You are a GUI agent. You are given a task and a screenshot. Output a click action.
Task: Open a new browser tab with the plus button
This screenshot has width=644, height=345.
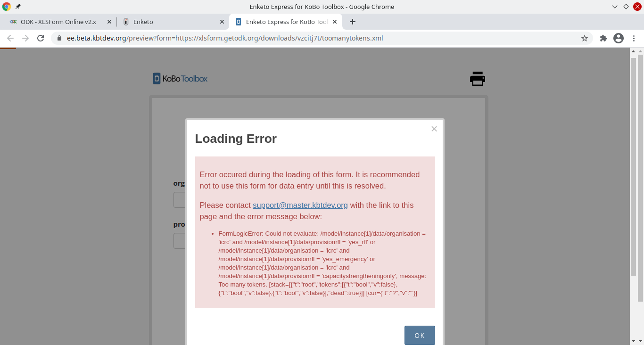tap(353, 22)
